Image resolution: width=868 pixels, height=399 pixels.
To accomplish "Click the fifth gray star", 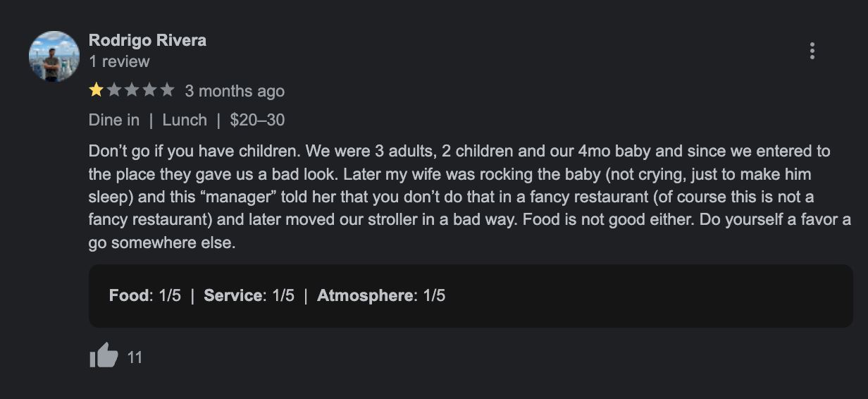I will [167, 90].
